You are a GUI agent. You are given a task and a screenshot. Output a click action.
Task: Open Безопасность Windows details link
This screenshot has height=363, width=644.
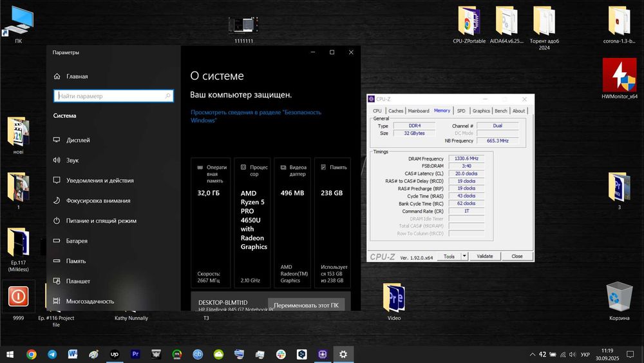coord(256,116)
